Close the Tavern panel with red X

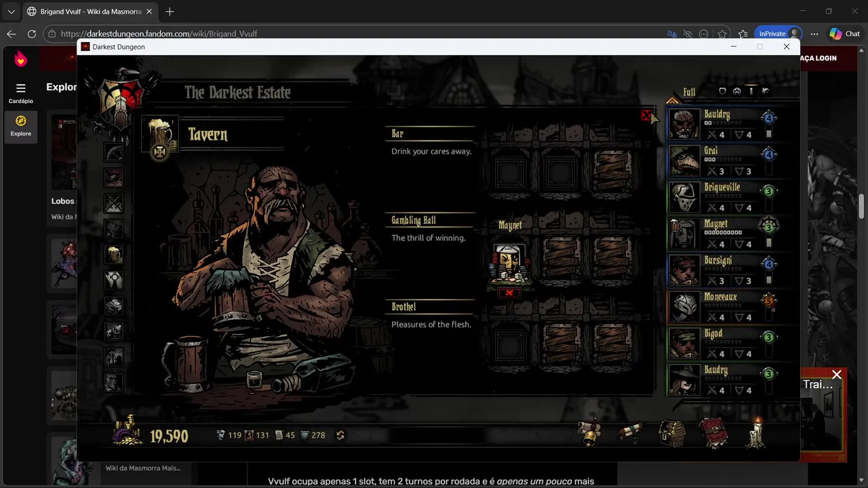point(646,116)
